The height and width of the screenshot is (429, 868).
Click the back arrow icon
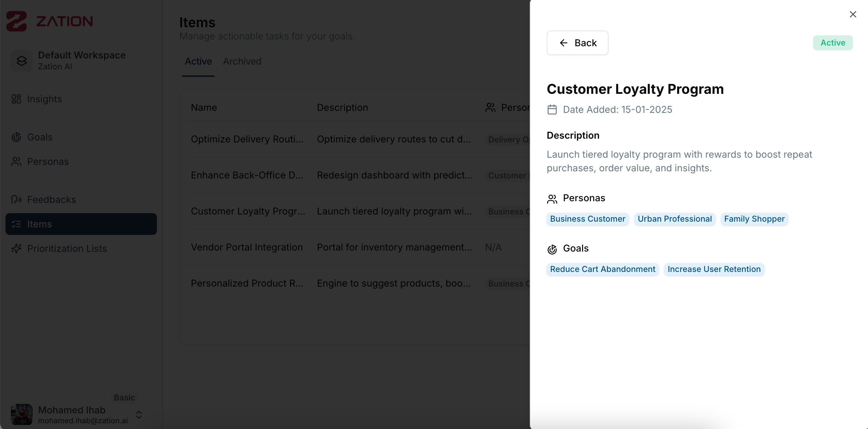pos(563,43)
